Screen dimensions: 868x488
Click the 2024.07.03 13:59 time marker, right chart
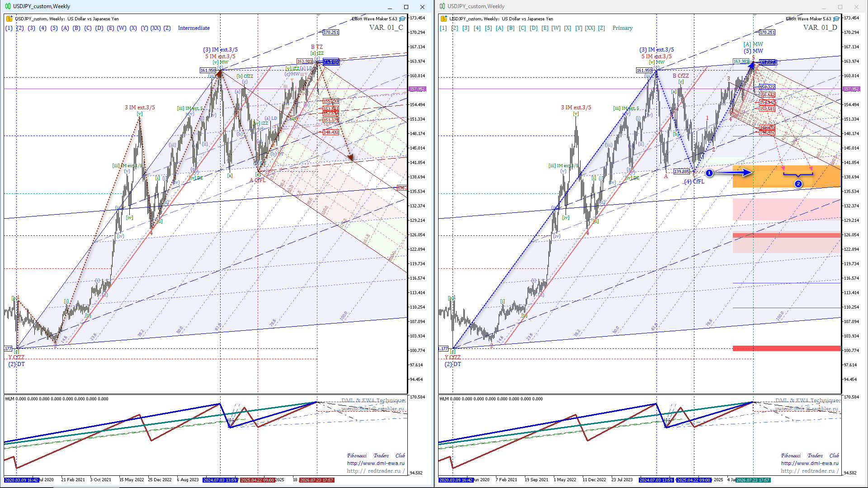point(656,480)
